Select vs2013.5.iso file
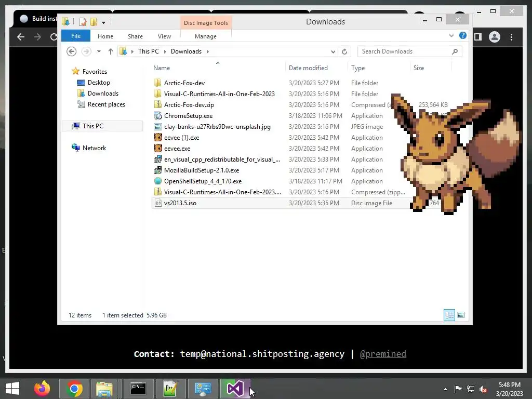532x399 pixels. [180, 203]
